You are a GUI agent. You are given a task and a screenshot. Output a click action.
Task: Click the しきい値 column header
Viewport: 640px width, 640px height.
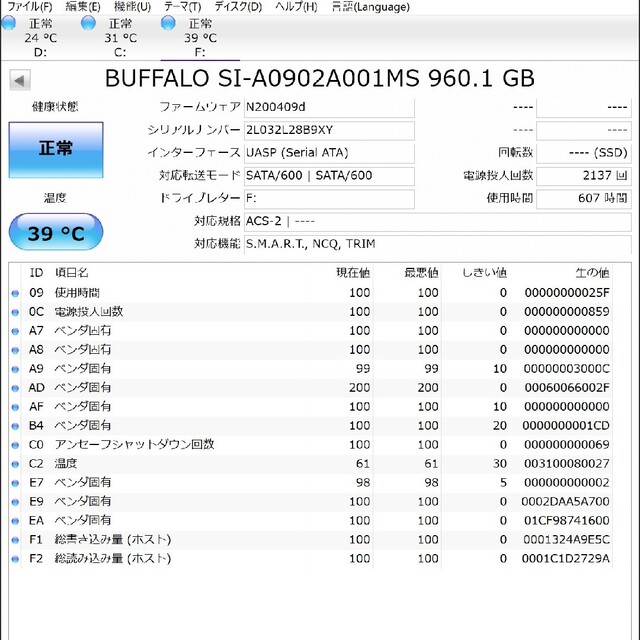(484, 273)
